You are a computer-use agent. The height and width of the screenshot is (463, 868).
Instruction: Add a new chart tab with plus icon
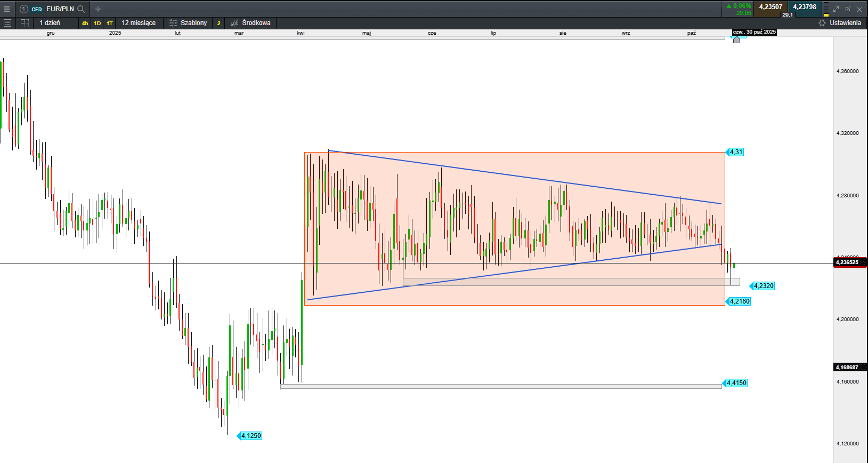98,9
